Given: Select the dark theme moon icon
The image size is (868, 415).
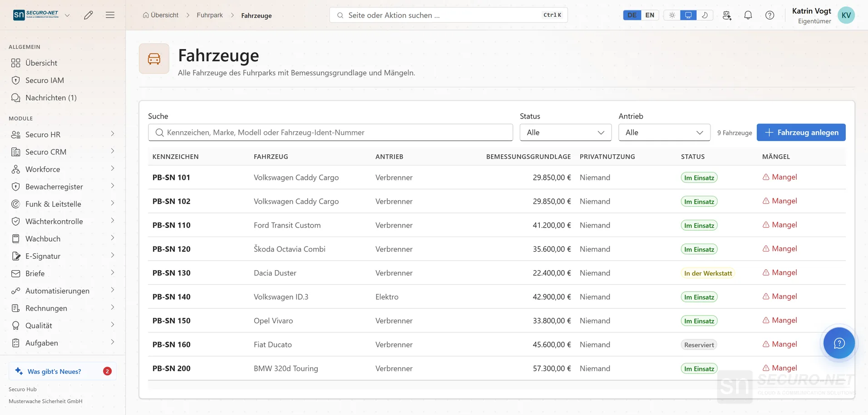Looking at the screenshot, I should pos(705,15).
